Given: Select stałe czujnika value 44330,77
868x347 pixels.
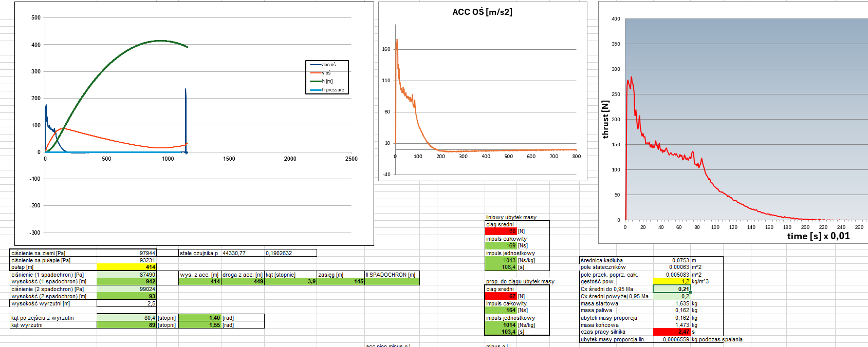Looking at the screenshot, I should pos(243,253).
